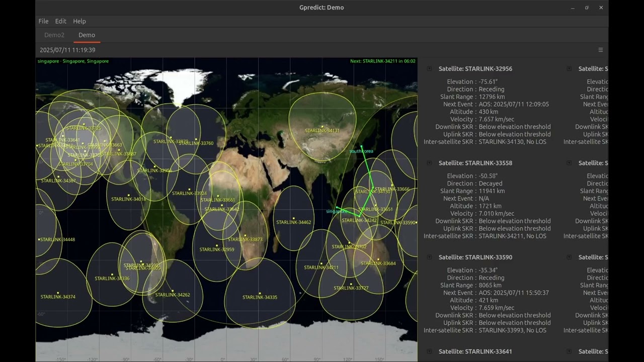Click the STARLINK-33666 satellite on the map
The width and height of the screenshot is (644, 362).
[392, 189]
